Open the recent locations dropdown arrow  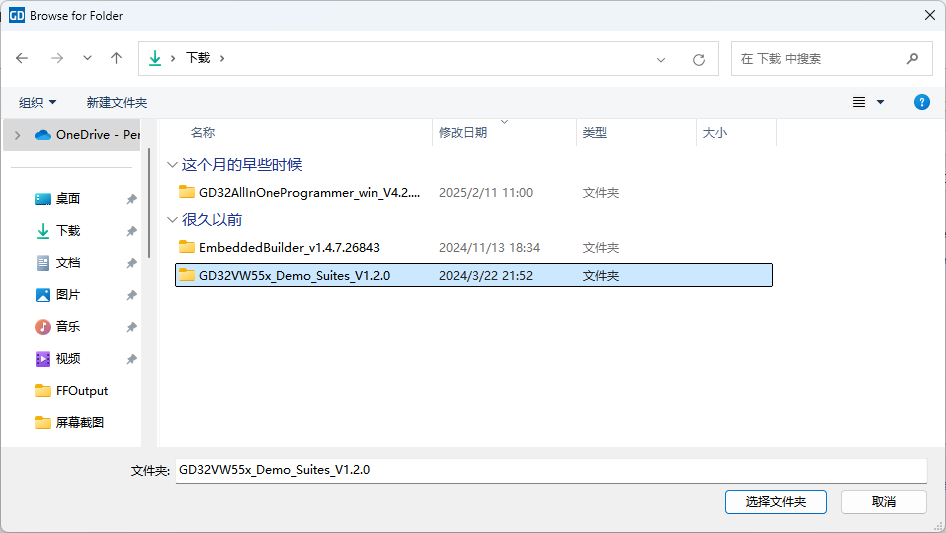point(87,59)
